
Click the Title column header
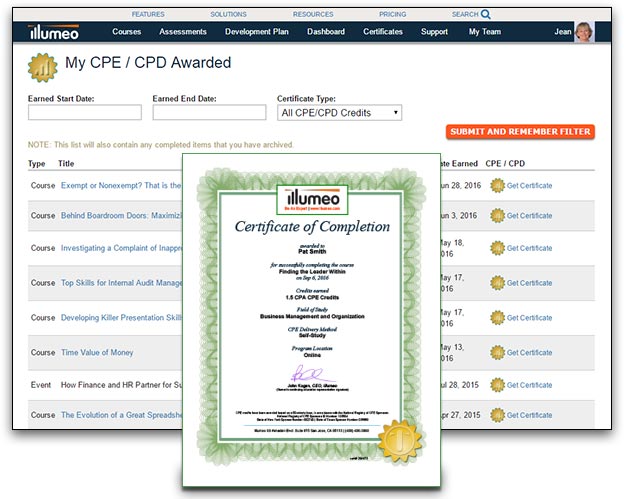66,164
